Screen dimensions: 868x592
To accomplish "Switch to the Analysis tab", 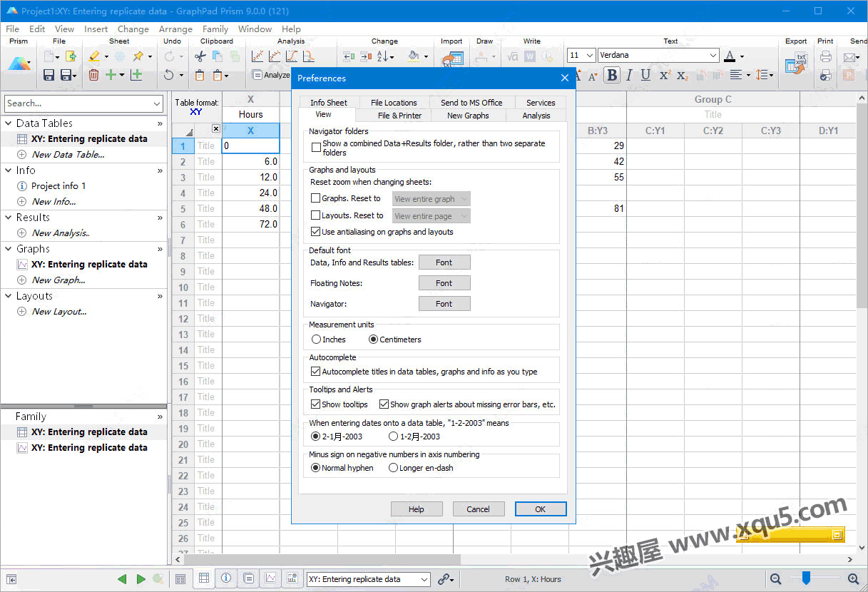I will tap(536, 116).
